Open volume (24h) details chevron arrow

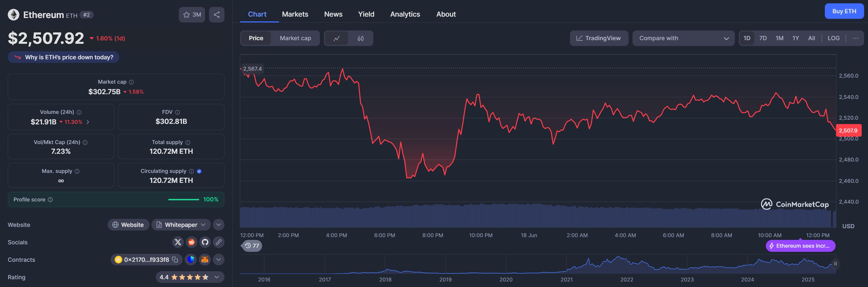pos(88,122)
